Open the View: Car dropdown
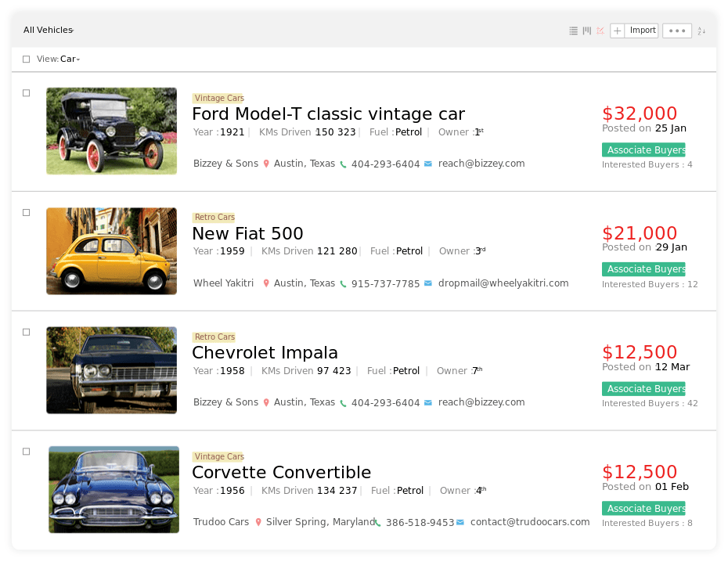This screenshot has height=562, width=728. tap(70, 59)
